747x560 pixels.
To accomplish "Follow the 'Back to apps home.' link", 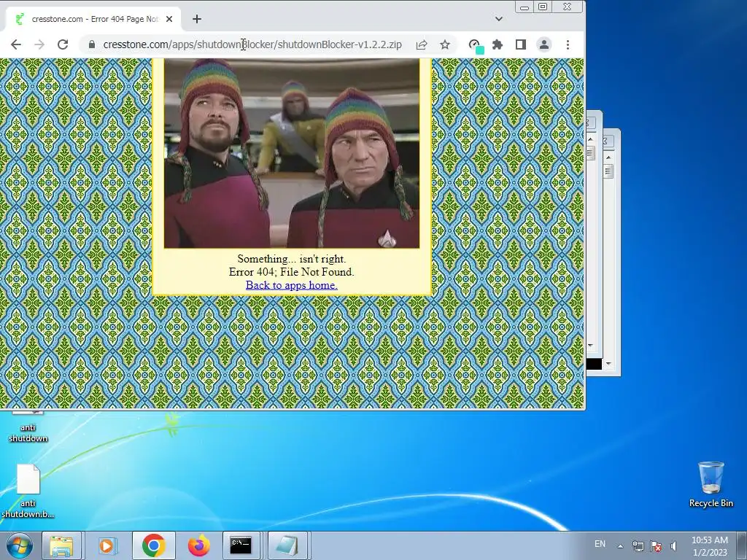I will (292, 285).
